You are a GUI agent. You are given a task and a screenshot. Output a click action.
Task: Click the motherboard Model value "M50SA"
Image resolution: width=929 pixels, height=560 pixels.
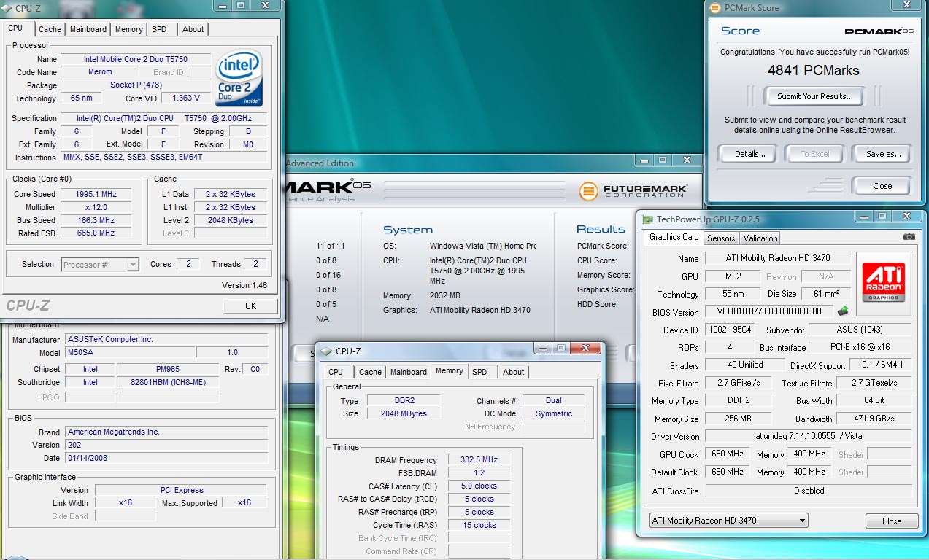[130, 353]
